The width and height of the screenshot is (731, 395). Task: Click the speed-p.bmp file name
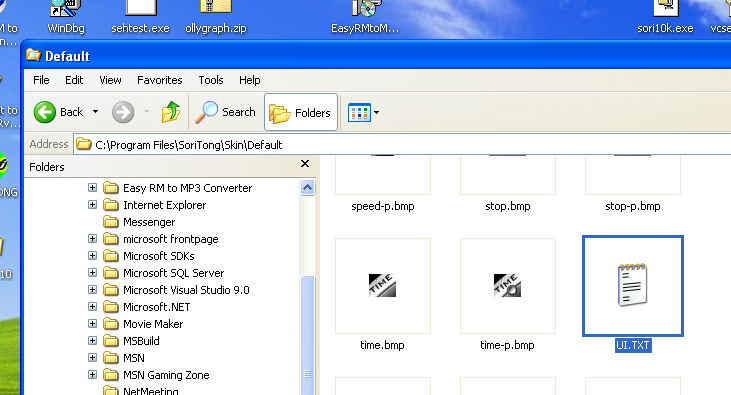pos(383,206)
